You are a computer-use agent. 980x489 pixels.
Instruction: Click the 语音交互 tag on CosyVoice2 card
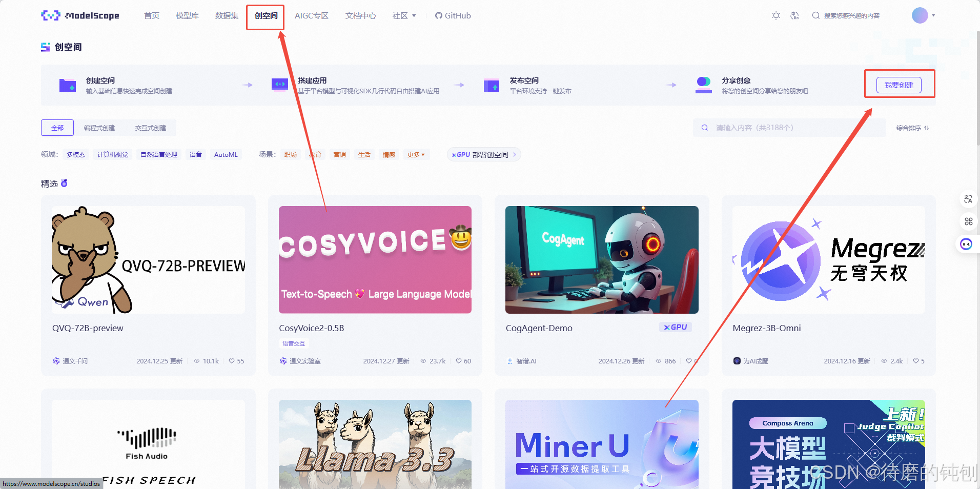(x=294, y=343)
